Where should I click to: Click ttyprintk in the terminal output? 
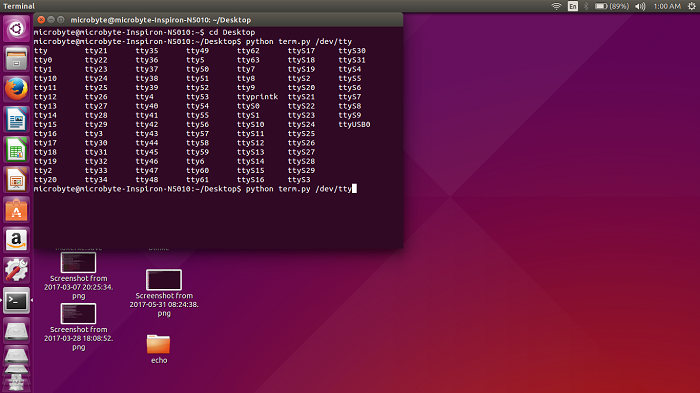tap(257, 97)
